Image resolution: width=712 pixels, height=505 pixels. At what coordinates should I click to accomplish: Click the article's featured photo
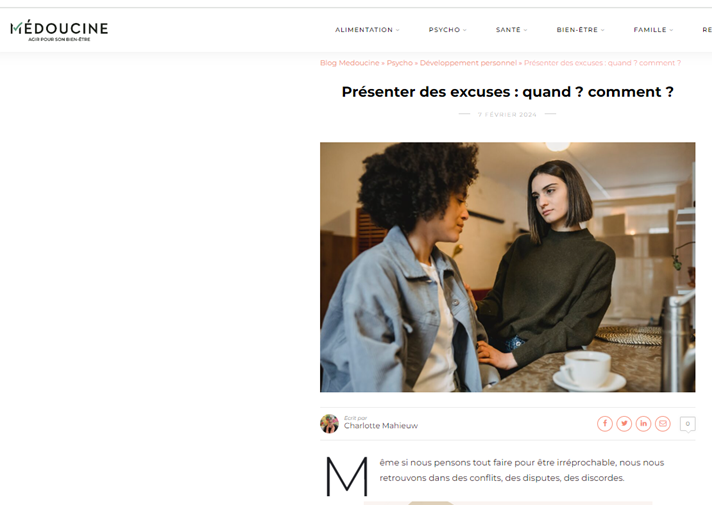pyautogui.click(x=508, y=267)
